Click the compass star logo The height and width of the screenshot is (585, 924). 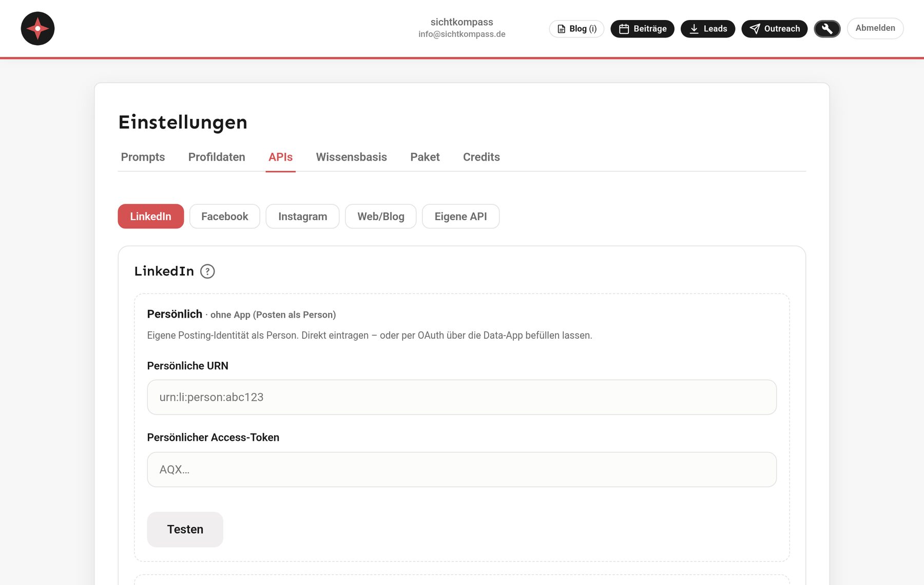click(37, 29)
